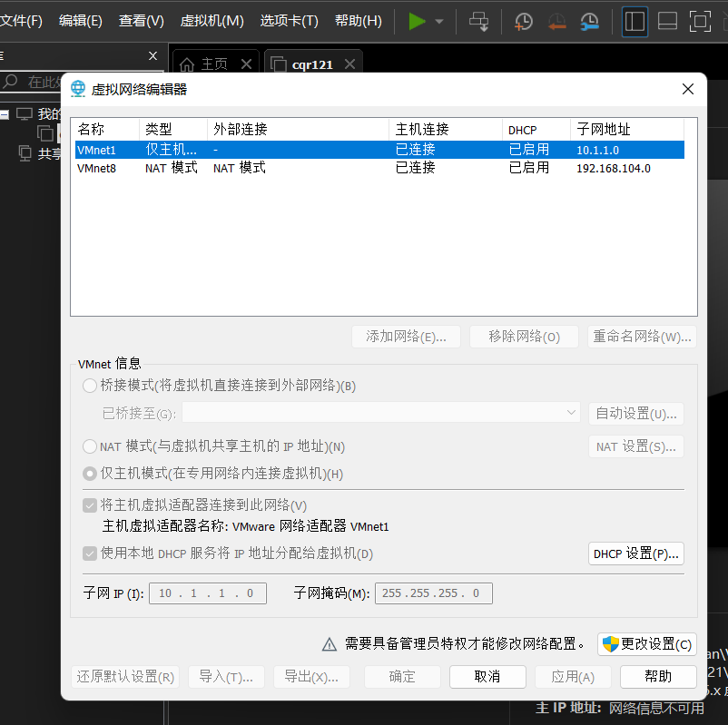Open the 编辑(E) menu
The width and height of the screenshot is (728, 725).
80,21
